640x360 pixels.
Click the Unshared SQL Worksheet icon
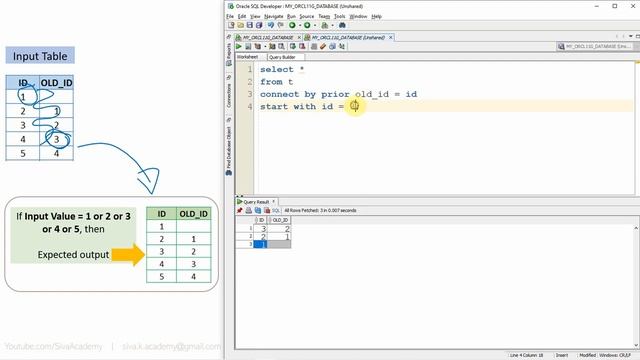[314, 47]
